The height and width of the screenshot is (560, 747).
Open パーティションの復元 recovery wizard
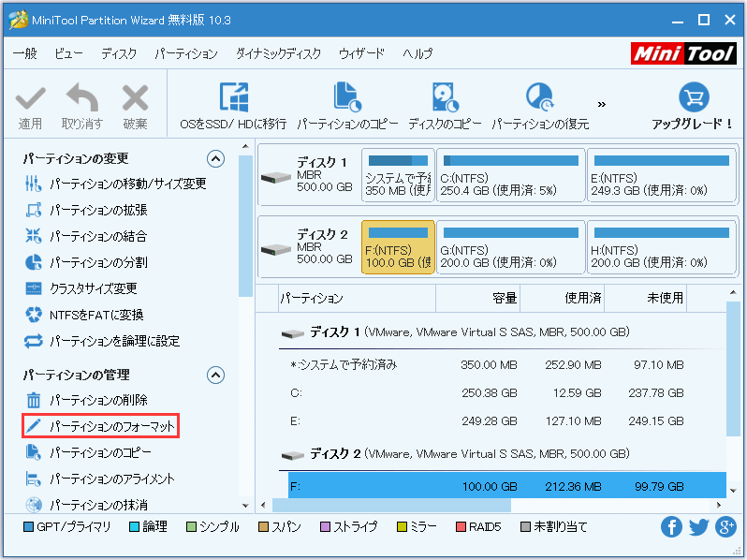point(540,97)
